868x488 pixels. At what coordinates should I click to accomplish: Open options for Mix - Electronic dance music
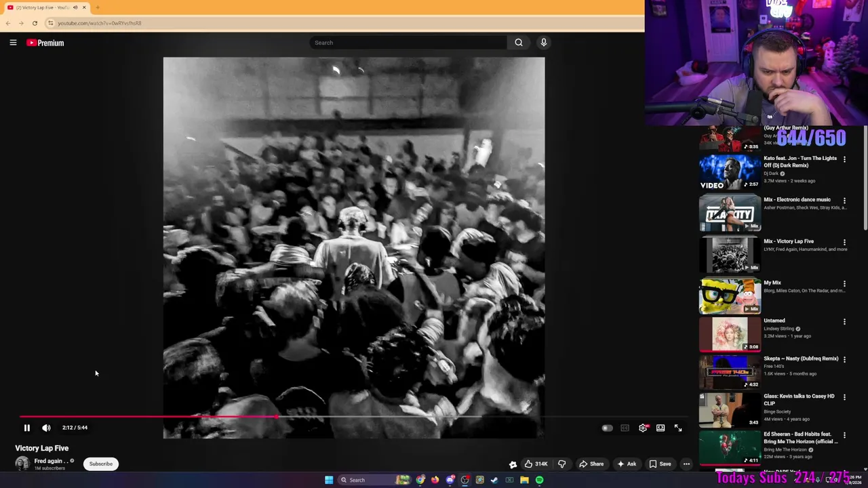[844, 201]
